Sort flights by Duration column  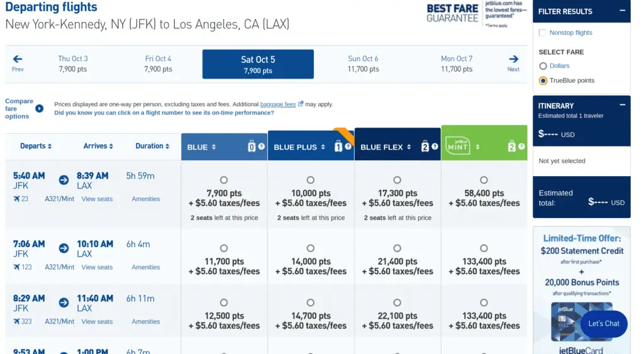coord(152,146)
